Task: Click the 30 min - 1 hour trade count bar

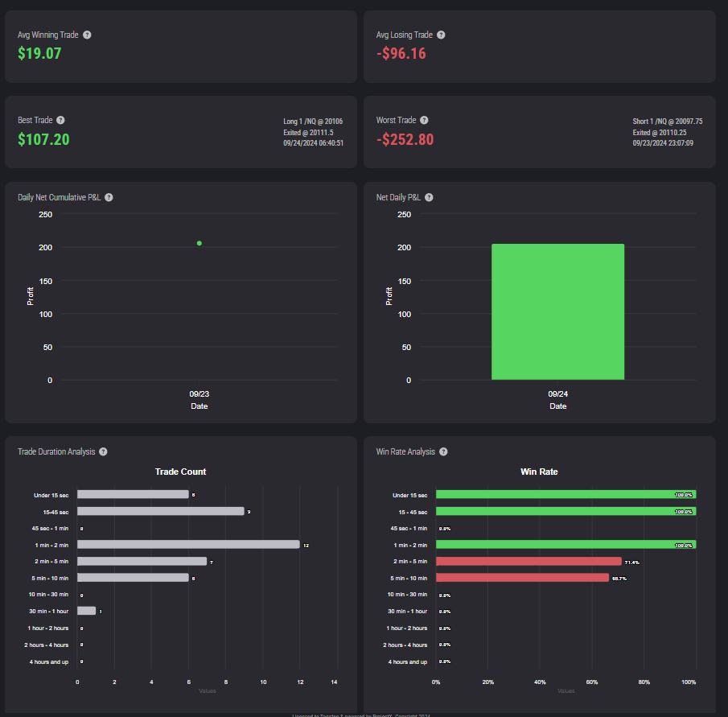Action: tap(86, 611)
